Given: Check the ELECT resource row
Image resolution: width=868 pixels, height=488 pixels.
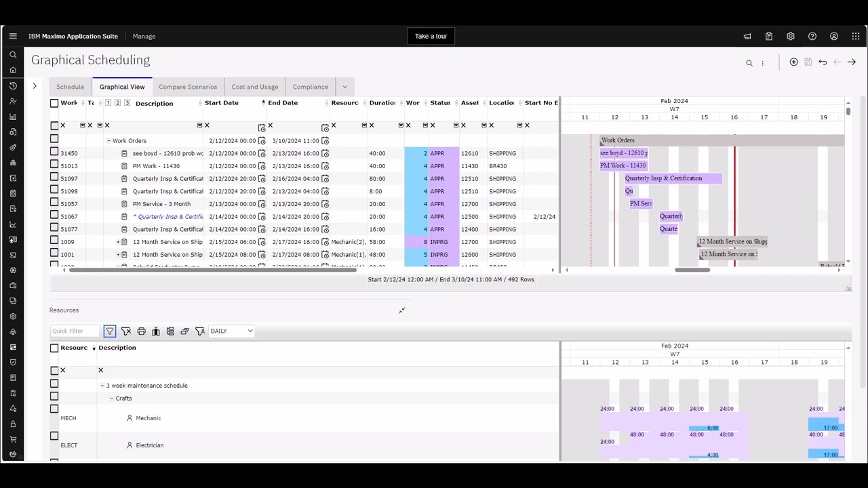Looking at the screenshot, I should pos(54,436).
